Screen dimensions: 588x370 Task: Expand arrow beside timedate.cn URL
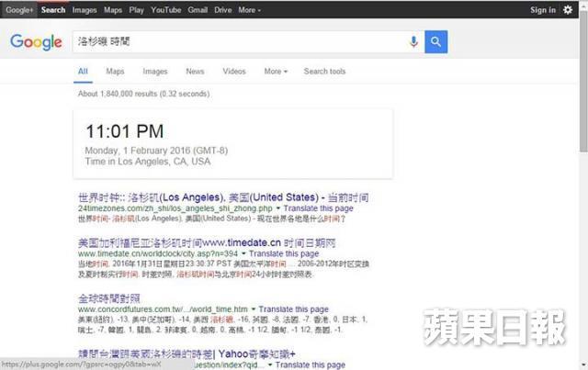point(243,253)
